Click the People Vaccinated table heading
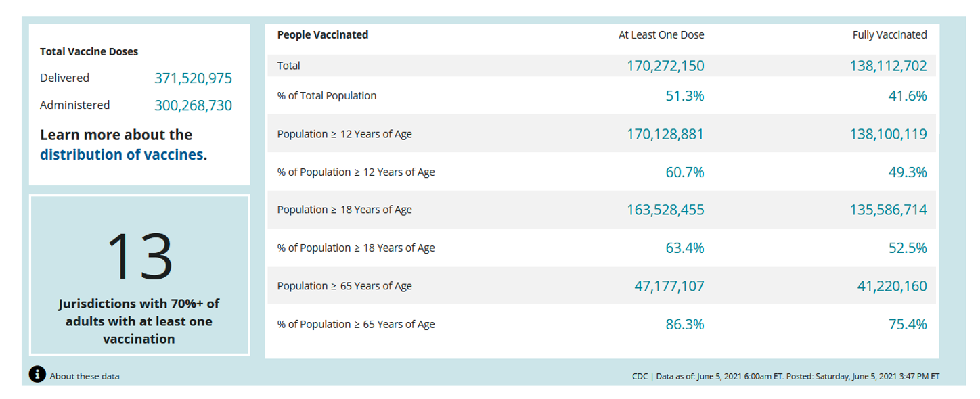 [323, 35]
